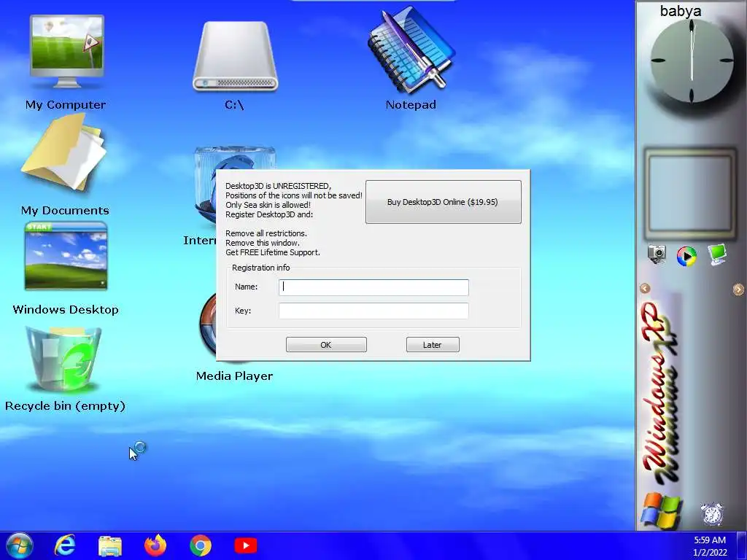Click the Windows flag logo in sidebar
This screenshot has height=560, width=747.
pos(661,510)
